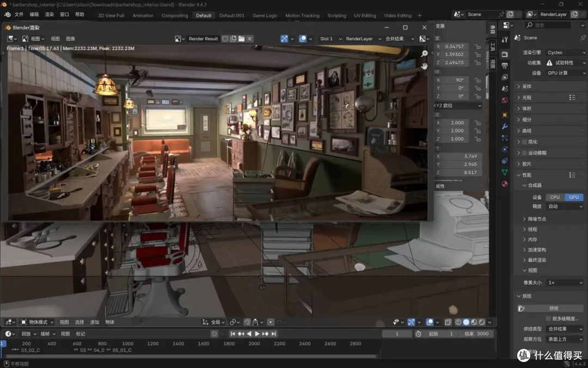Open the Tool properties tab icon
This screenshot has height=368, width=588.
[x=505, y=40]
